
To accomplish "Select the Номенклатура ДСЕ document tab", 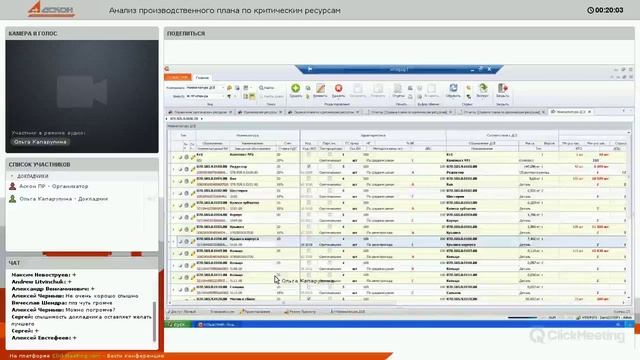I will pyautogui.click(x=570, y=112).
